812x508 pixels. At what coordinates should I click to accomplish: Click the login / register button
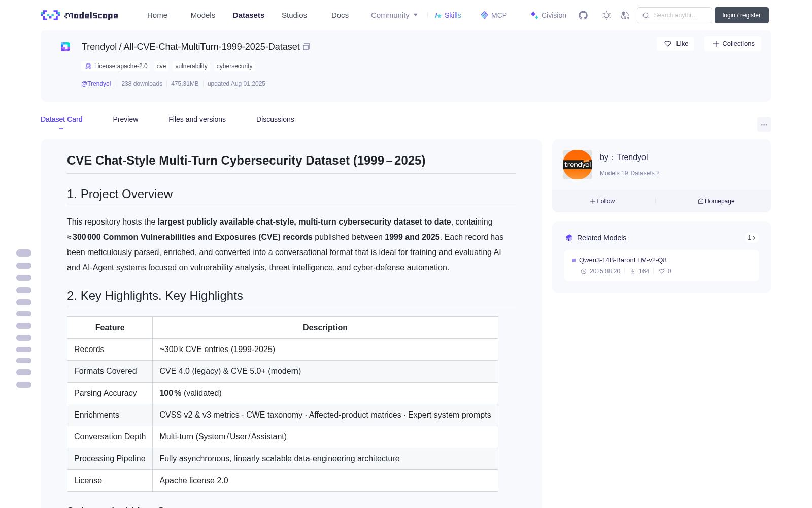(741, 15)
